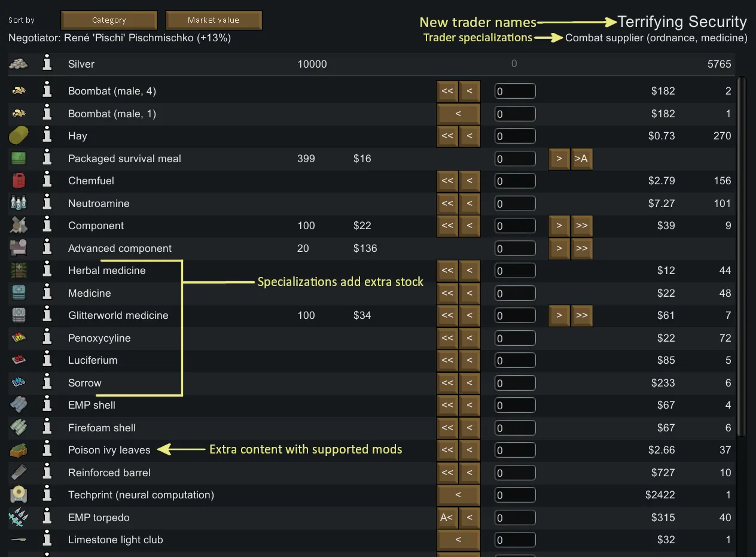Show info for Techprint (neural computation)

[47, 495]
